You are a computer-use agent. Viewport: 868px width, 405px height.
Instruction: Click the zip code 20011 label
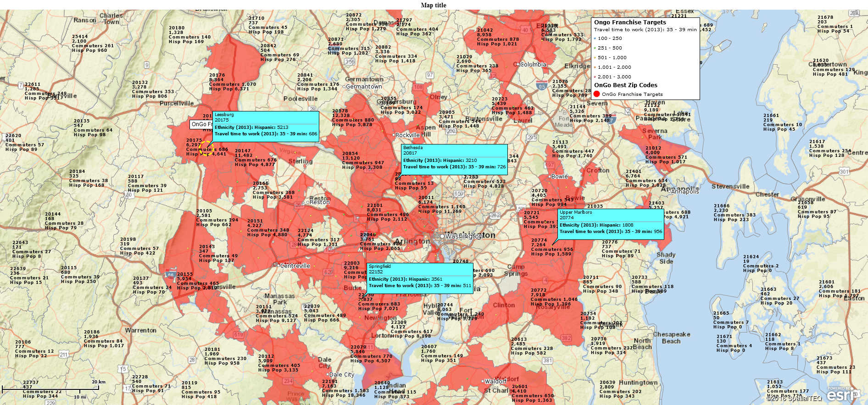(x=426, y=198)
